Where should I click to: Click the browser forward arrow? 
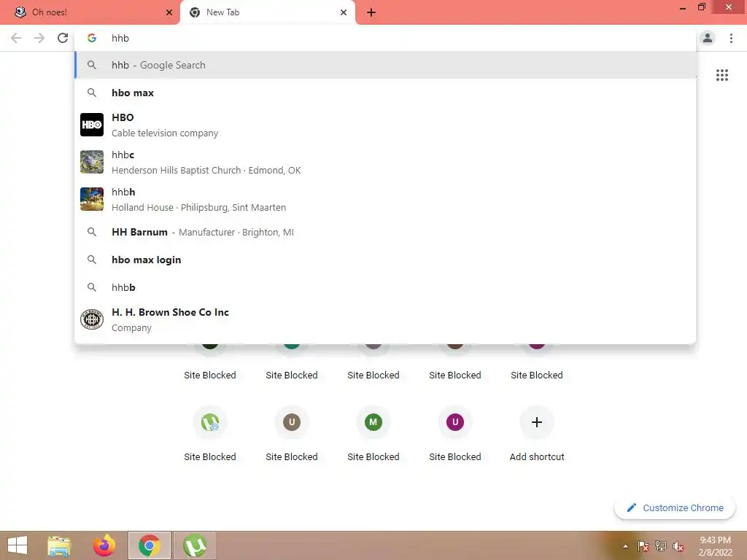click(x=39, y=38)
